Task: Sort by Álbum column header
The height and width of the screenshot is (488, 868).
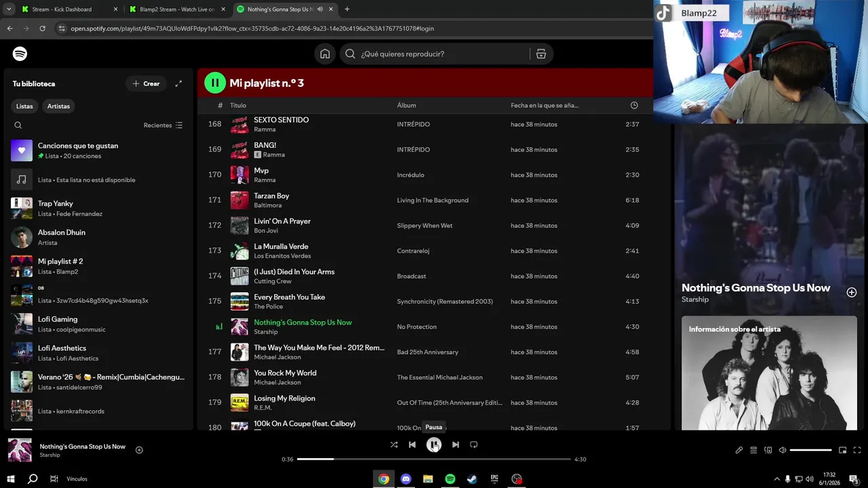Action: point(406,105)
